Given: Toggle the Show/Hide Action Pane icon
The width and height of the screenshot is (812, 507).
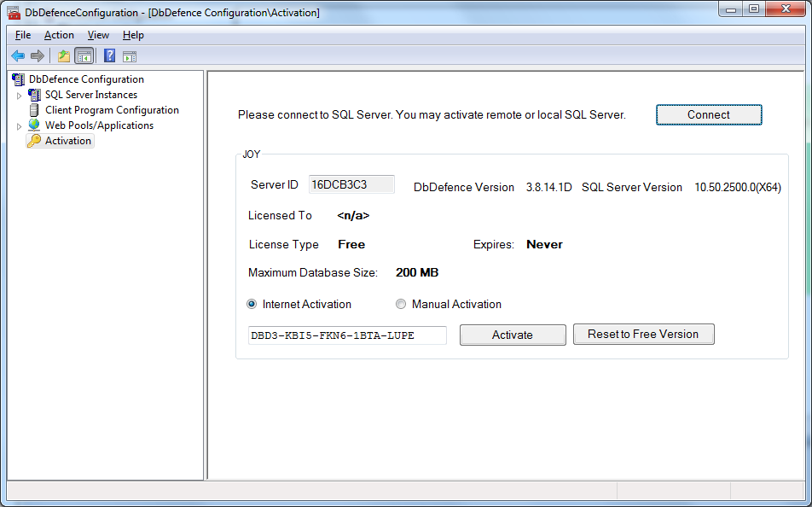Looking at the screenshot, I should [x=129, y=56].
